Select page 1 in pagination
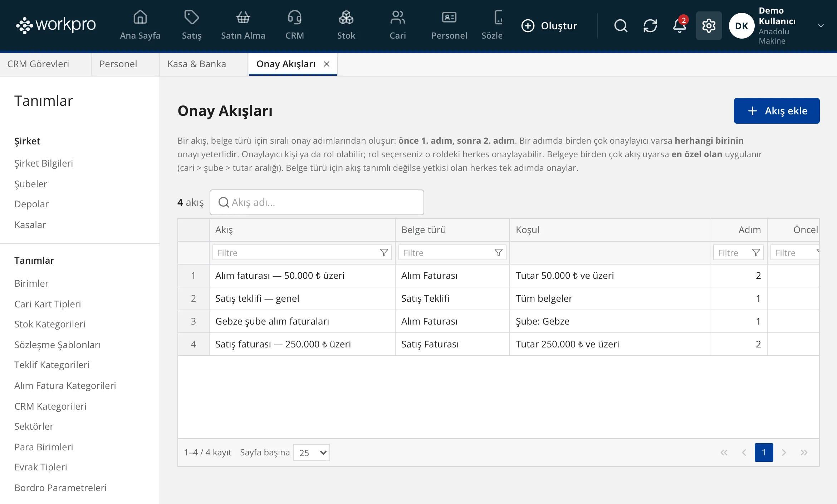The width and height of the screenshot is (837, 504). (764, 453)
